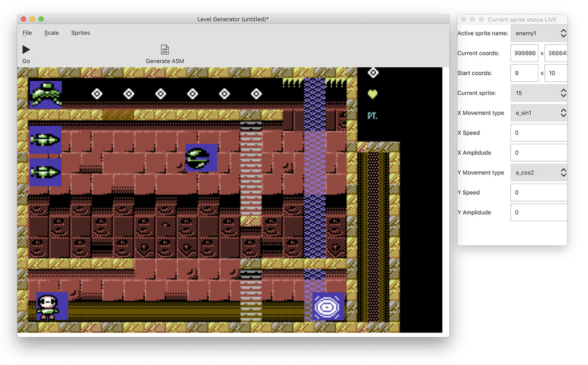Expand the Y Movement type dropdown
588x365 pixels.
(538, 173)
